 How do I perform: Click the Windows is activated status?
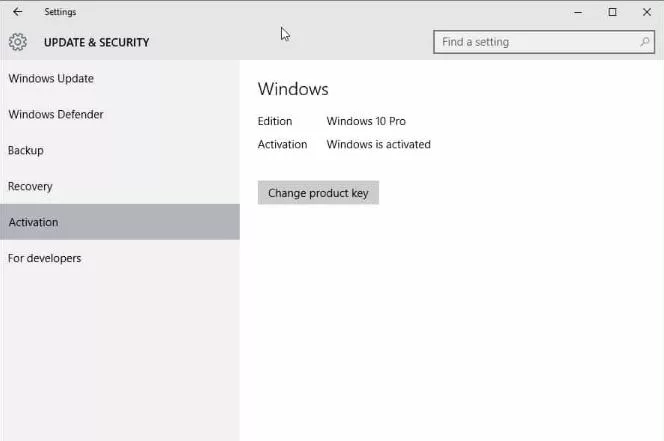click(x=379, y=144)
